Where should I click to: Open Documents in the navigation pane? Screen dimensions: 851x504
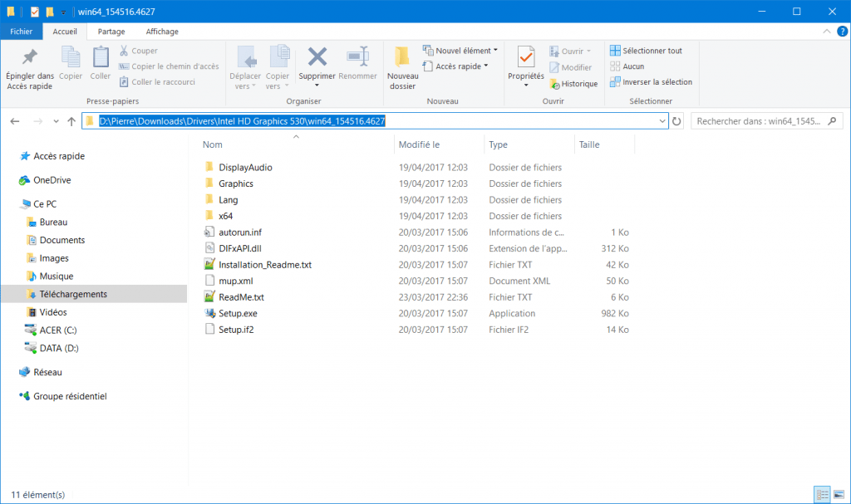(61, 240)
